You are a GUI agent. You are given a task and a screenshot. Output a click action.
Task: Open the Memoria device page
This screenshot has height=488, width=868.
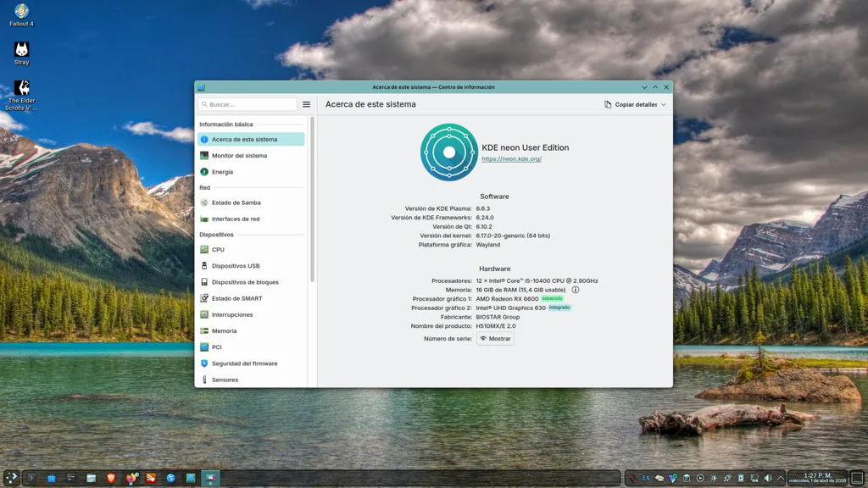251,331
